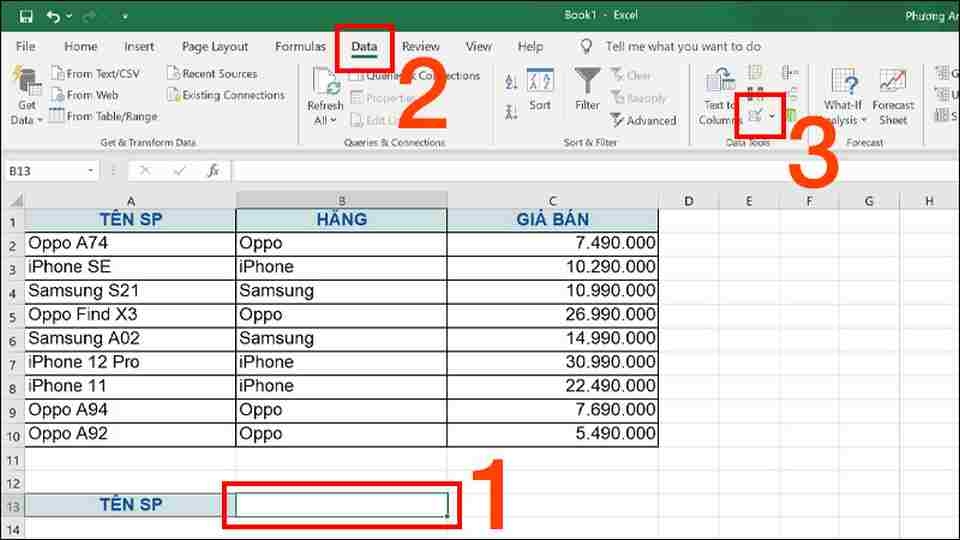Open the File tab
This screenshot has height=540, width=960.
[26, 47]
